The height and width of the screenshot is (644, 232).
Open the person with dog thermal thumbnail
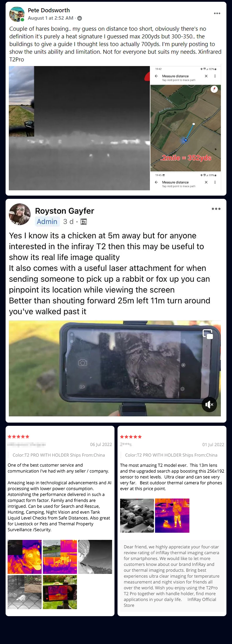pyautogui.click(x=172, y=516)
